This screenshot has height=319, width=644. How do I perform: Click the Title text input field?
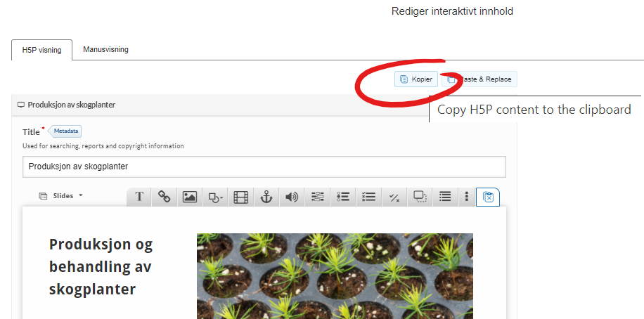264,167
